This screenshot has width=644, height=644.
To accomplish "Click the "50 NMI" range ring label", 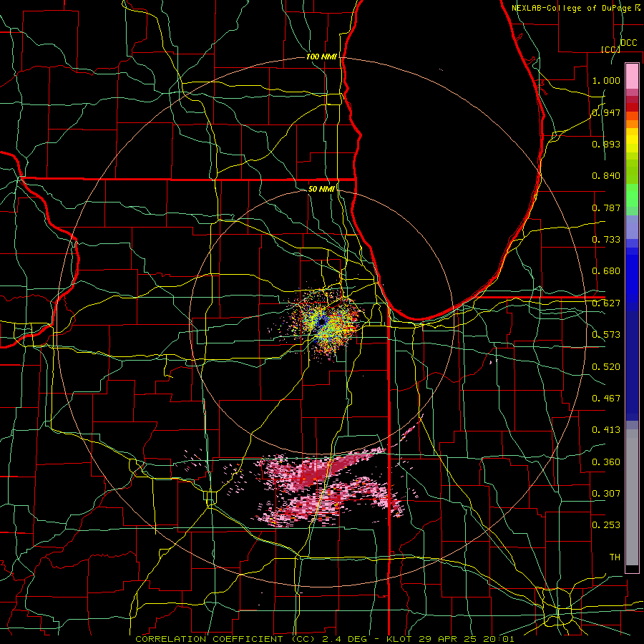I will [321, 189].
